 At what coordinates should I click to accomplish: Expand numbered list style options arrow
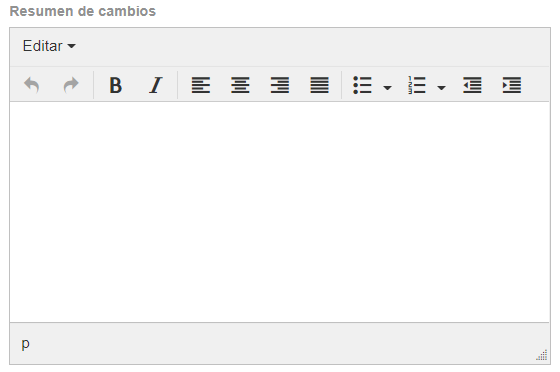click(441, 87)
